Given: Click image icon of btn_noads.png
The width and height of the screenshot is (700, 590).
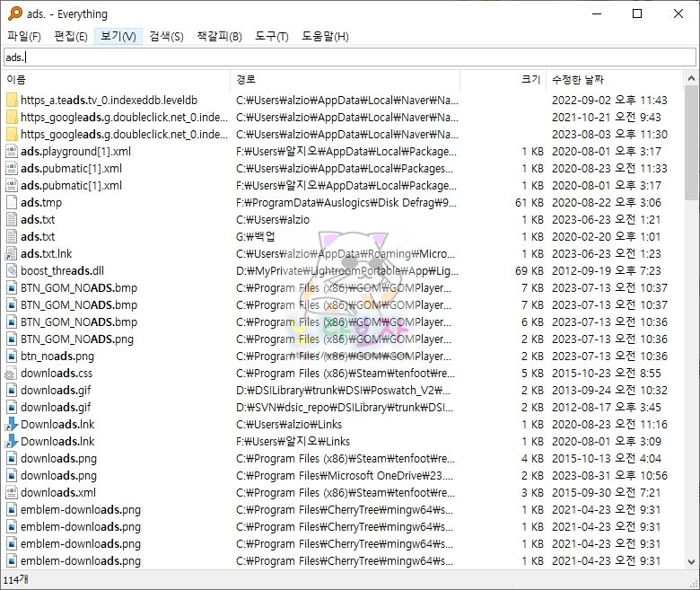Looking at the screenshot, I should pos(12,356).
